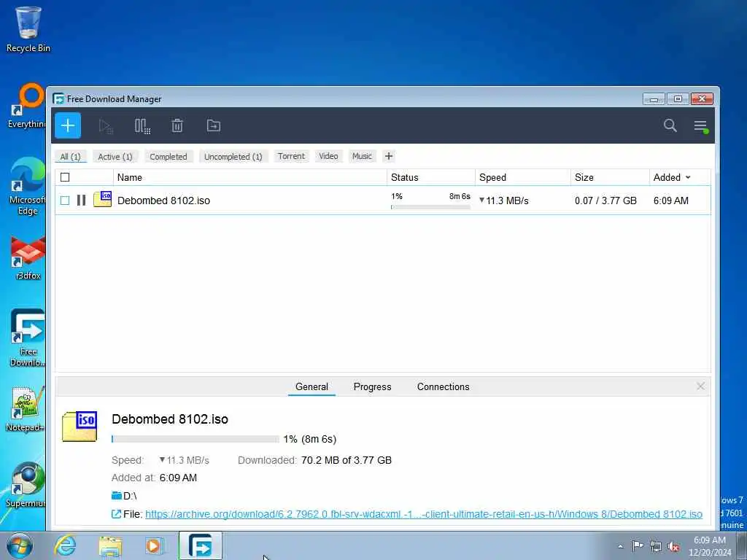
Task: Select the Uncompleted (1) filter tab
Action: (233, 156)
